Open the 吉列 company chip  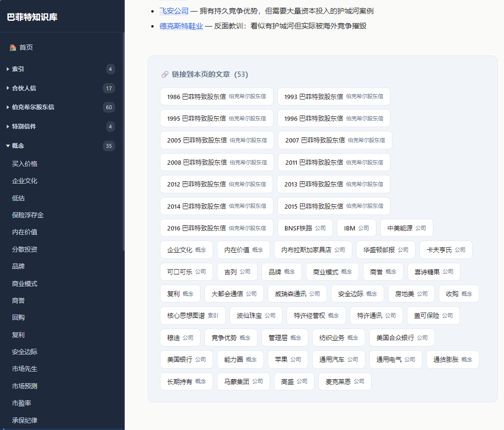click(x=237, y=272)
